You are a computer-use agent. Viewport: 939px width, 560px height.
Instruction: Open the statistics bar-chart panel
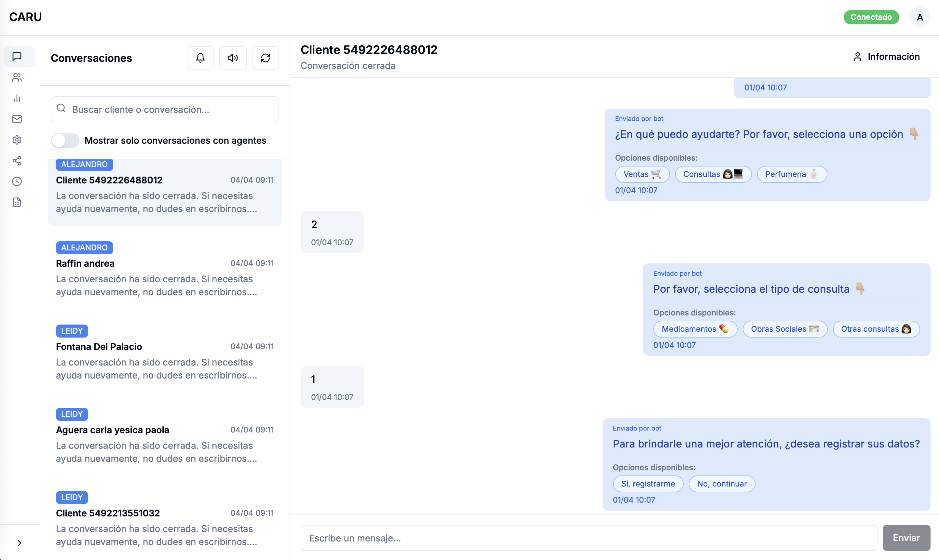[x=17, y=99]
